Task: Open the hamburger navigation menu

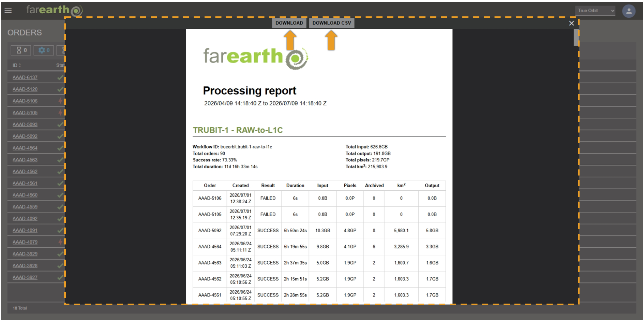Action: pyautogui.click(x=8, y=11)
